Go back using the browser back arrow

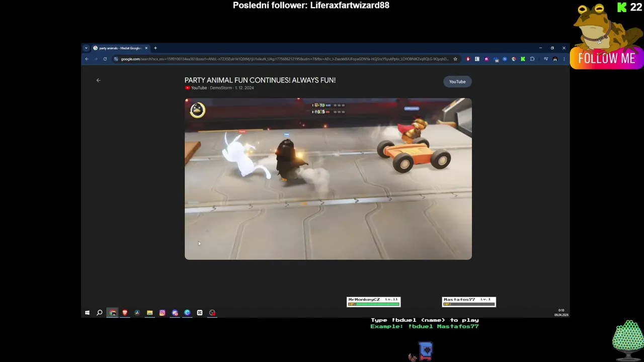tap(87, 59)
